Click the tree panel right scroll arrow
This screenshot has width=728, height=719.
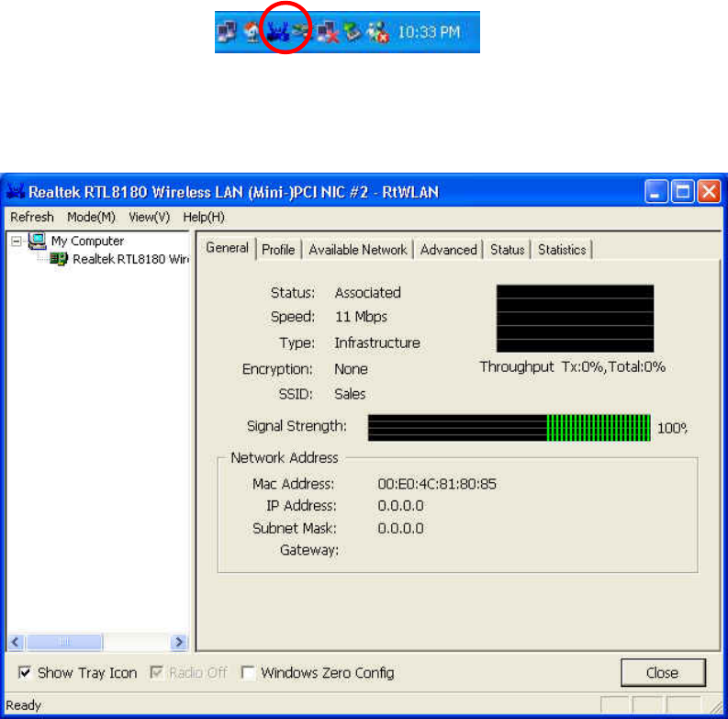[178, 642]
